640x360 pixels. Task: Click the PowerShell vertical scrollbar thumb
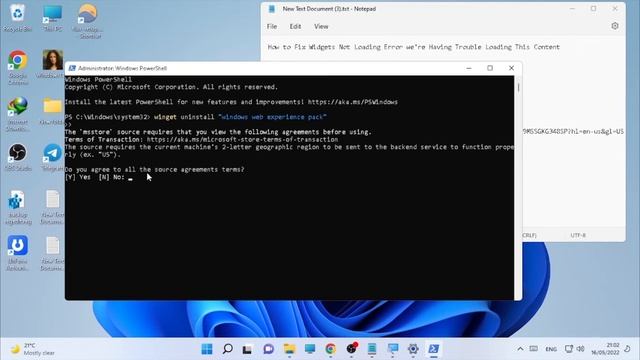518,87
